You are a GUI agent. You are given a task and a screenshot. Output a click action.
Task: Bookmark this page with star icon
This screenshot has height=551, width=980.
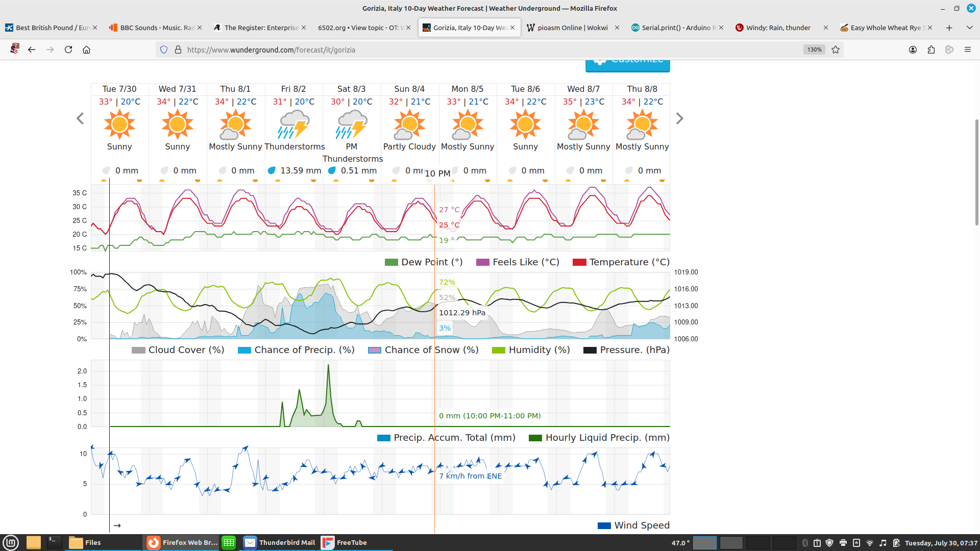[836, 49]
